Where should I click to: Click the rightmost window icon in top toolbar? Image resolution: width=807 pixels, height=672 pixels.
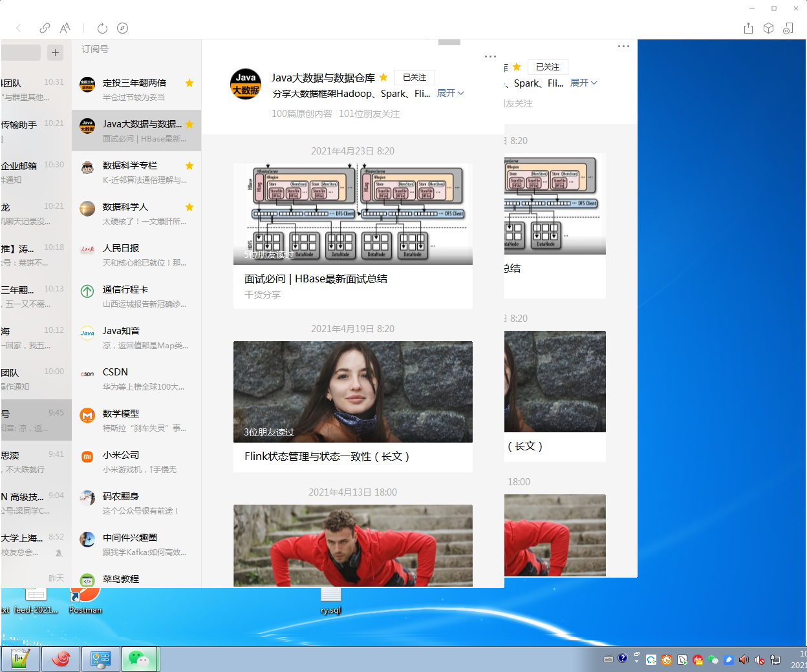click(x=788, y=28)
